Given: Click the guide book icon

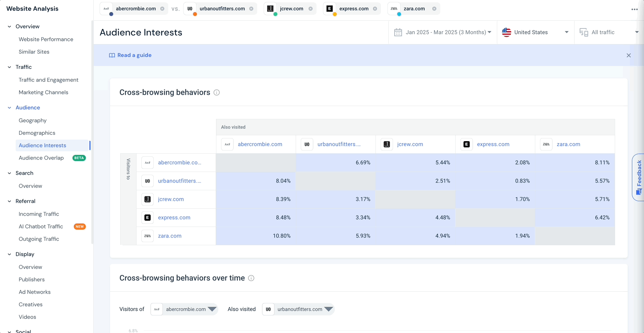Looking at the screenshot, I should coord(112,55).
